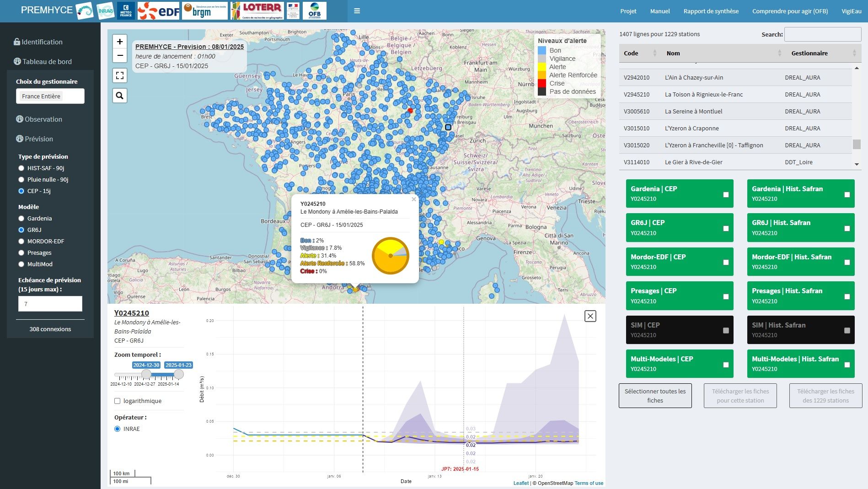
Task: Sort table by Code column
Action: (x=640, y=53)
